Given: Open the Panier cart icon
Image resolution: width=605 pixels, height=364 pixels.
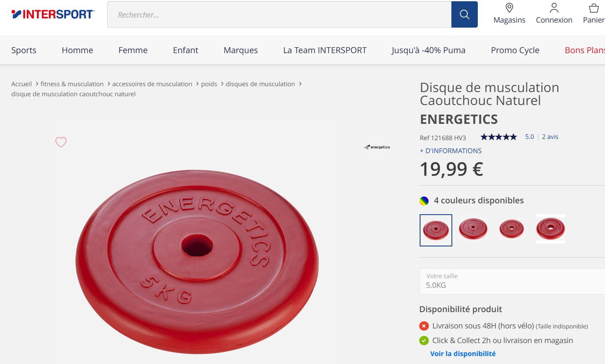Looking at the screenshot, I should tap(594, 8).
